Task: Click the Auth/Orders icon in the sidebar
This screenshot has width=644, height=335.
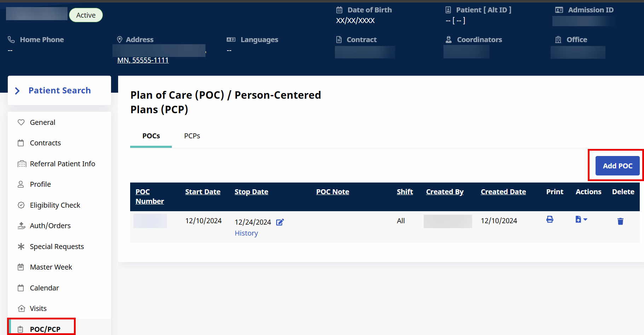Action: (21, 226)
